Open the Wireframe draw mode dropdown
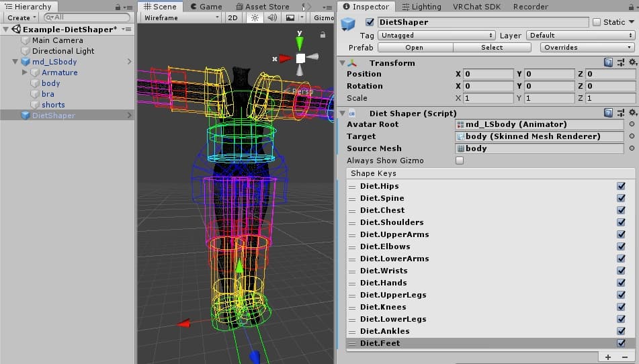639x364 pixels. point(180,18)
